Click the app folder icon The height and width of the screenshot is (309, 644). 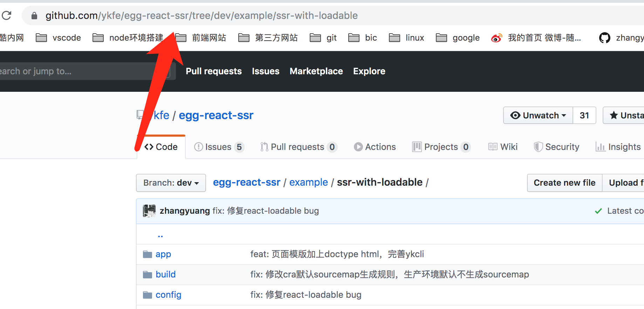pyautogui.click(x=148, y=254)
